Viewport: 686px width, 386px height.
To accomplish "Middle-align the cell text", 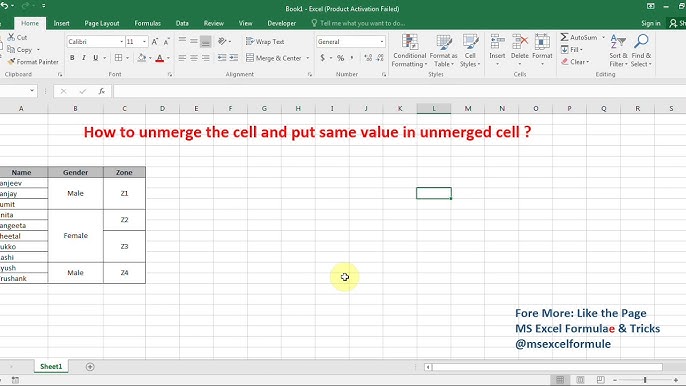I will [x=194, y=41].
